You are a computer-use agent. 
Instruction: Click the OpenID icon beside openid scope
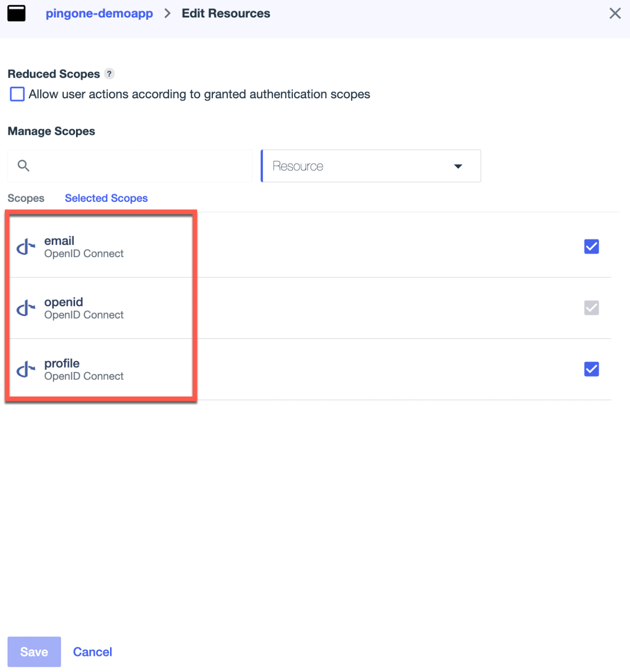click(26, 309)
